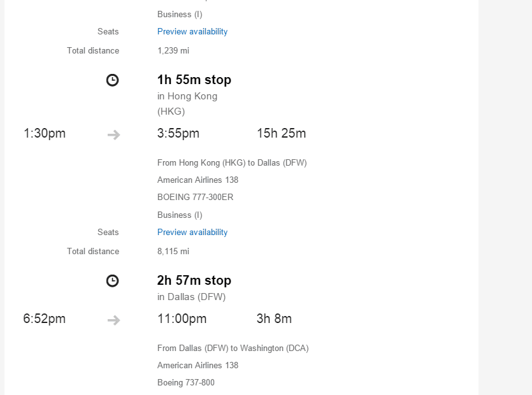Screen dimensions: 532x395
Task: Open Preview availability below 1,239 mi flight
Action: pos(192,32)
